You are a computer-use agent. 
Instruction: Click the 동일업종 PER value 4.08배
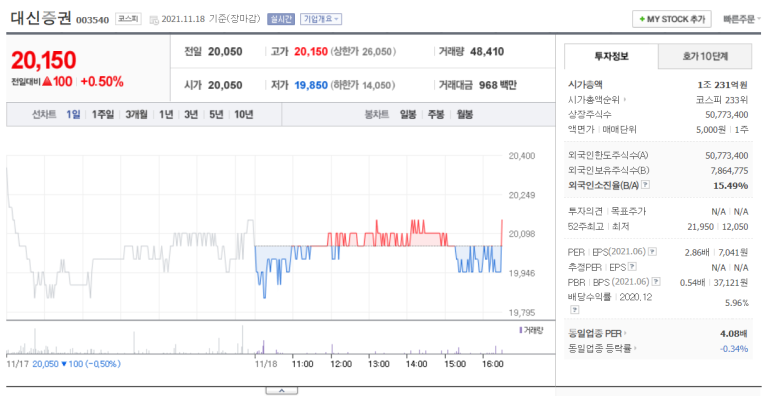click(x=734, y=334)
